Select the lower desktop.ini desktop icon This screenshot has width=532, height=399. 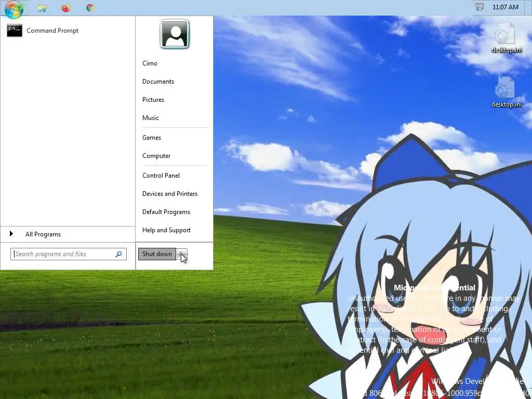click(506, 92)
